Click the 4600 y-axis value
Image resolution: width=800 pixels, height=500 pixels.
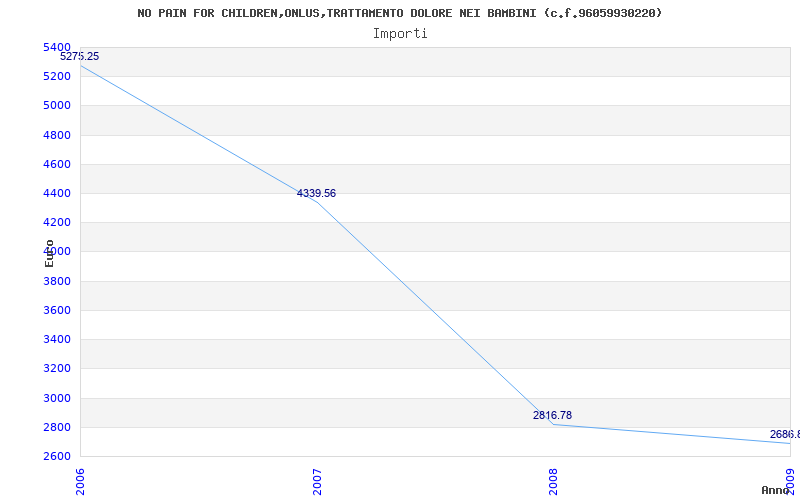[57, 164]
